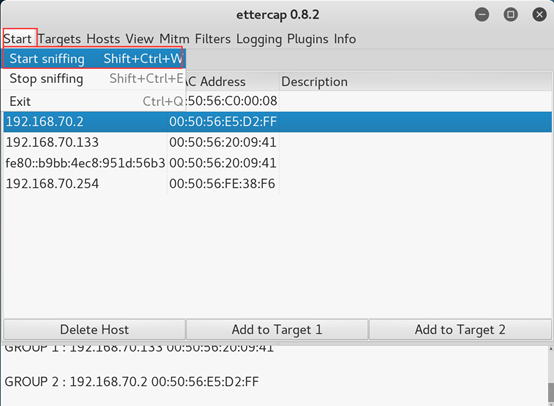This screenshot has height=406, width=554.
Task: Click the log pane scrollbar thumb
Action: (x=551, y=392)
